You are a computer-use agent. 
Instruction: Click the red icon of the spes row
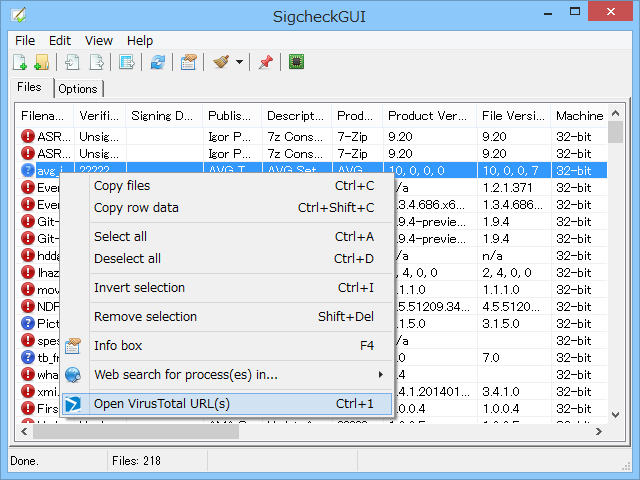(28, 340)
